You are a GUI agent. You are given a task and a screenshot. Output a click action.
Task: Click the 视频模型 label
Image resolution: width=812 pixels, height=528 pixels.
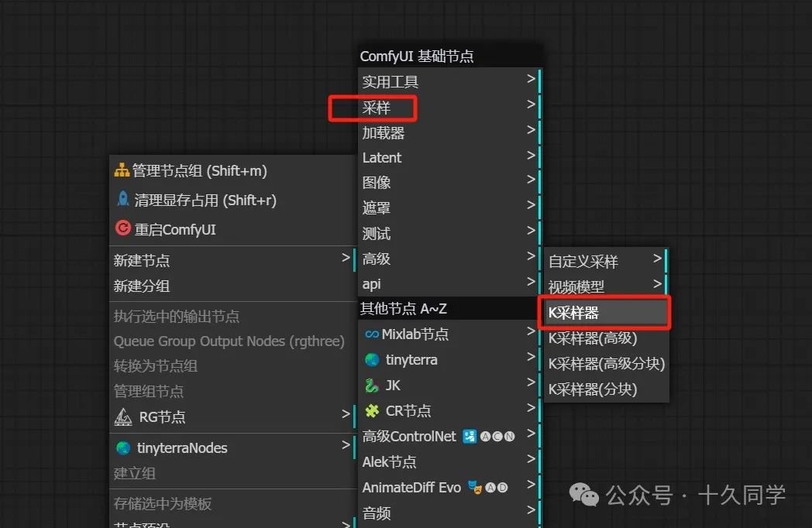[x=576, y=286]
